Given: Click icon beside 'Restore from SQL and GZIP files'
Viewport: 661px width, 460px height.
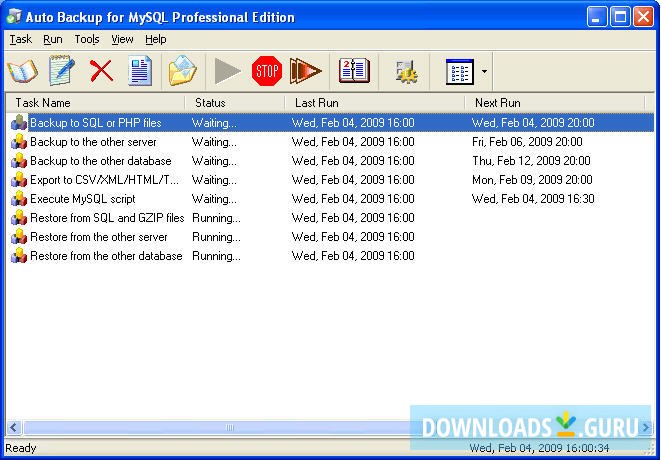Looking at the screenshot, I should click(19, 218).
